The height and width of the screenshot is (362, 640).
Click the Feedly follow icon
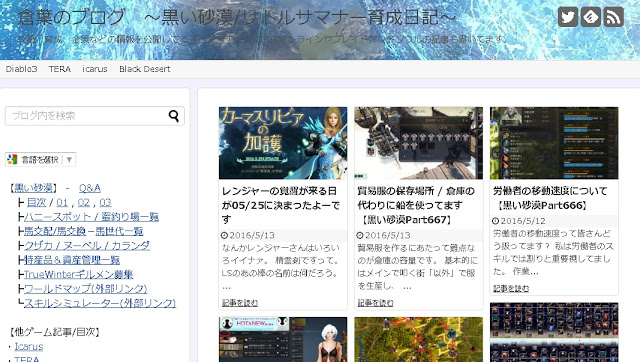(x=591, y=17)
